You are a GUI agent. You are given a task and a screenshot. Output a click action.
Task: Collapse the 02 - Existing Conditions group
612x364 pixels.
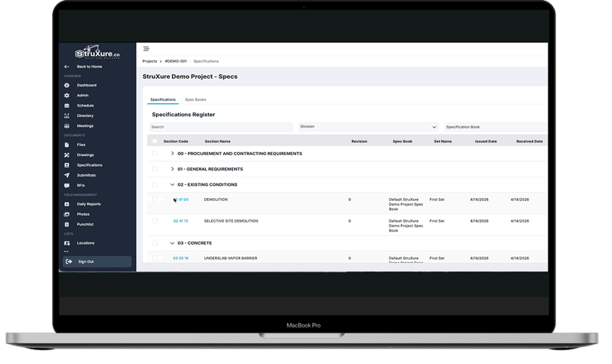(173, 184)
